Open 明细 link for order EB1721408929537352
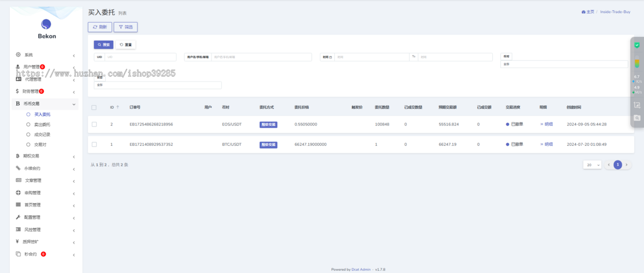Screen dimensions: 644x273 click(546, 144)
